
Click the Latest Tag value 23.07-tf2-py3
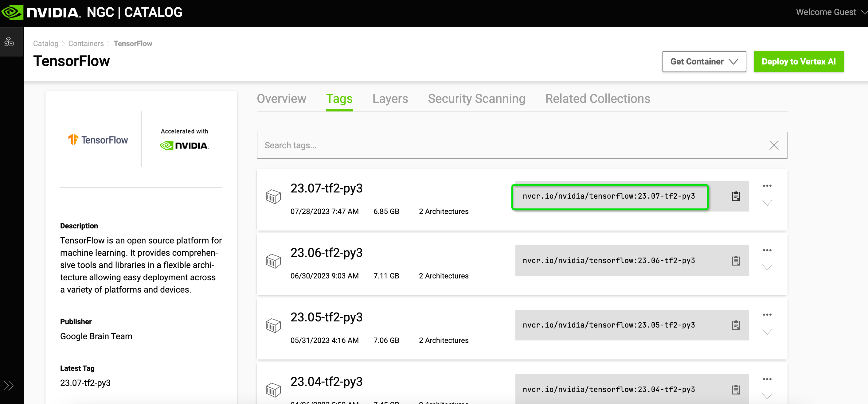pyautogui.click(x=85, y=383)
